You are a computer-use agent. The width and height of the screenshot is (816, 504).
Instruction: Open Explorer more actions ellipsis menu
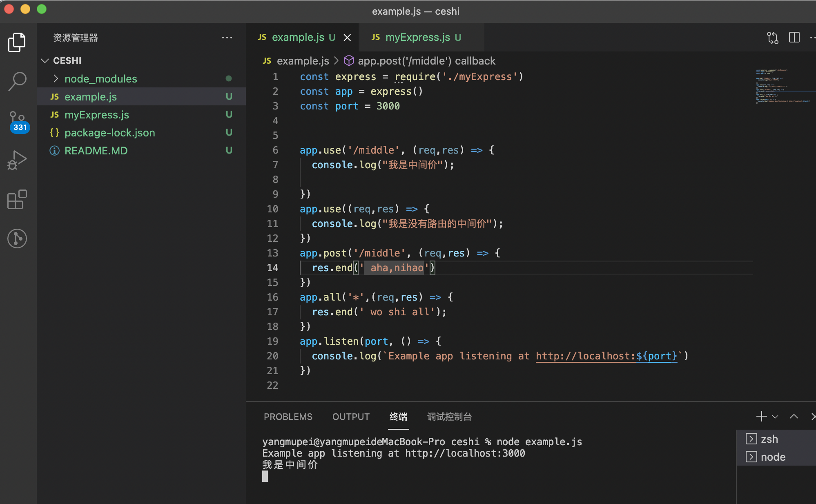point(227,38)
